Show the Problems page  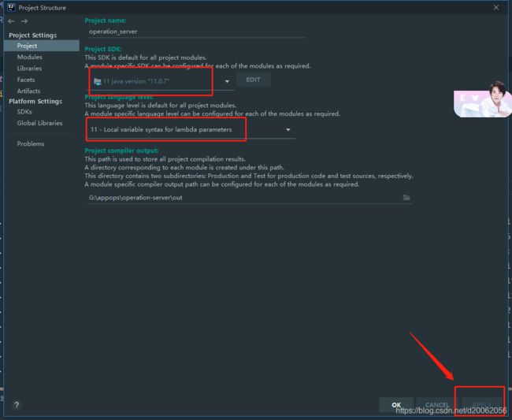tap(31, 143)
